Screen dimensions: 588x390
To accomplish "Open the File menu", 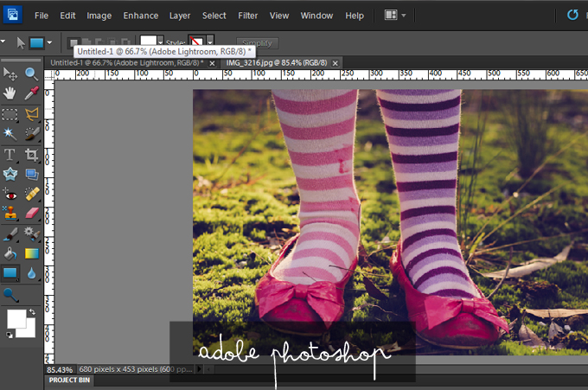I will point(42,16).
